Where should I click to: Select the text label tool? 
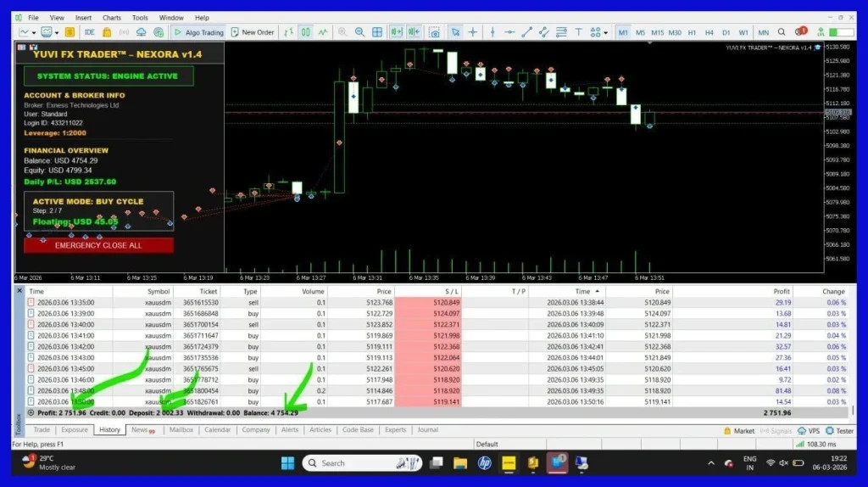pyautogui.click(x=578, y=32)
